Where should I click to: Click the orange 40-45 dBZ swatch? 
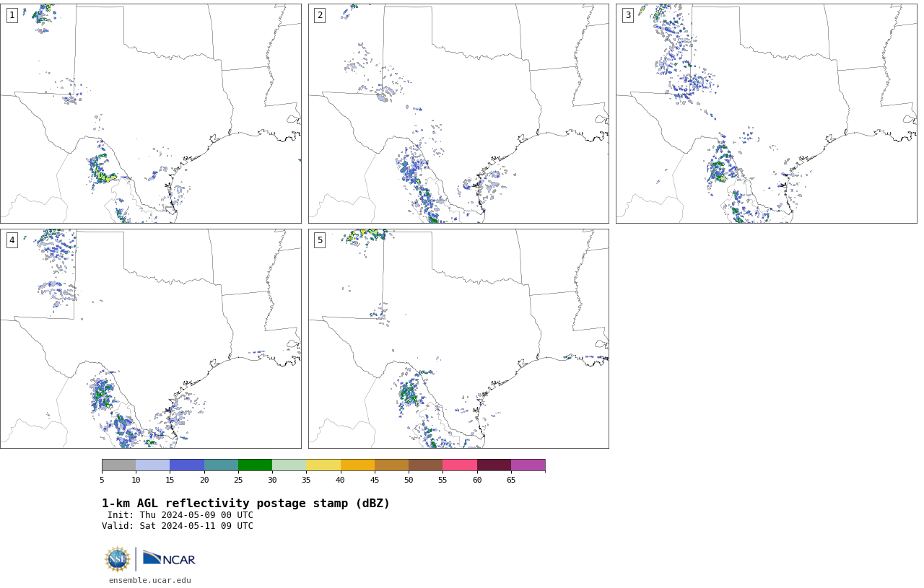[357, 465]
